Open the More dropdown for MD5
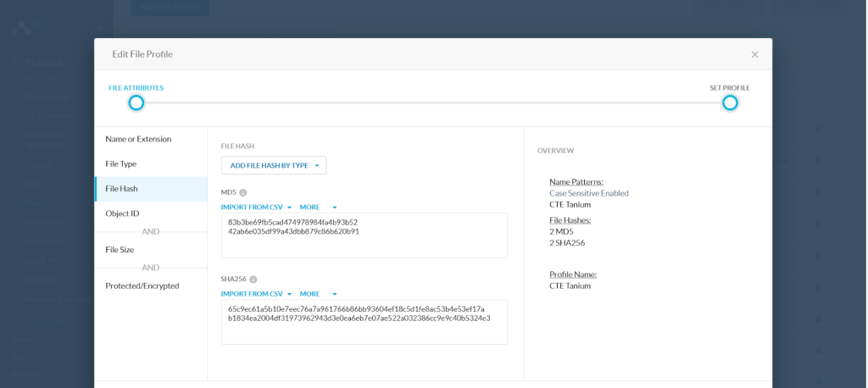Image resolution: width=868 pixels, height=388 pixels. pyautogui.click(x=319, y=207)
